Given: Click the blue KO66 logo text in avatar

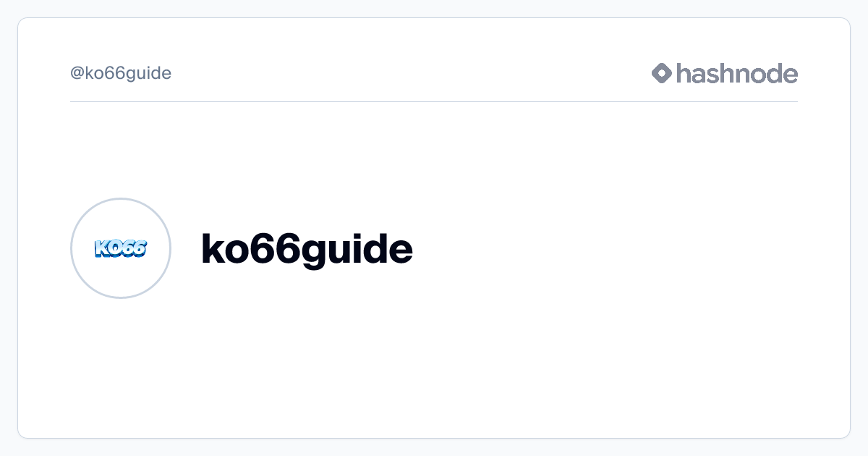Looking at the screenshot, I should 121,249.
